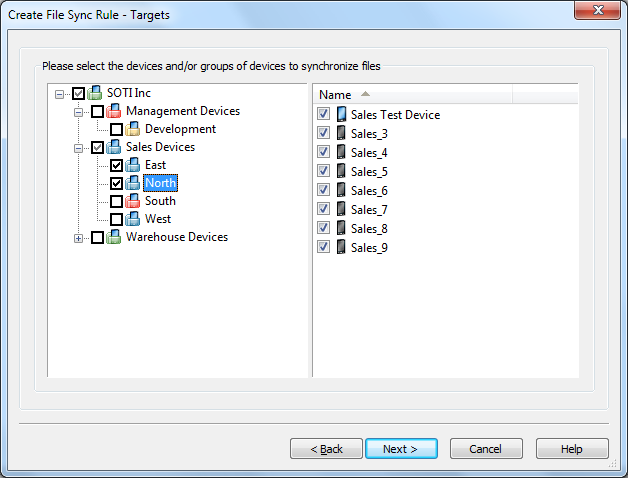Viewport: 628px width, 478px height.
Task: Check the South group checkbox
Action: (117, 201)
